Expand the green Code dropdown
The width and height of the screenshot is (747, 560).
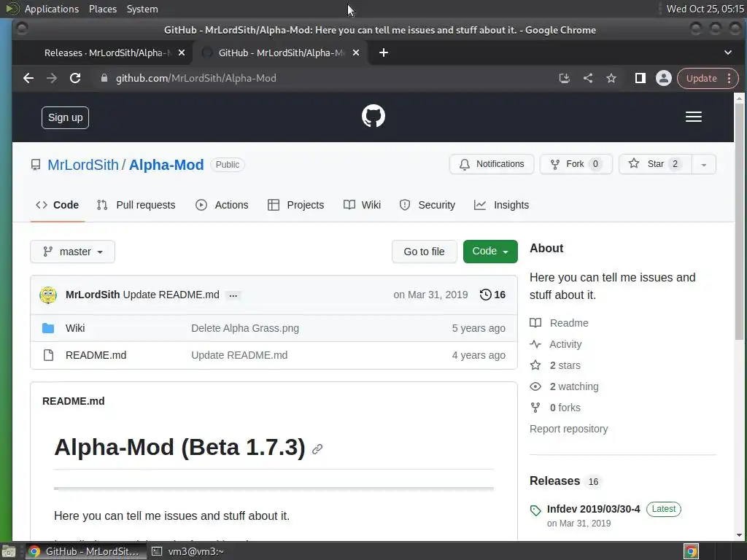(490, 252)
